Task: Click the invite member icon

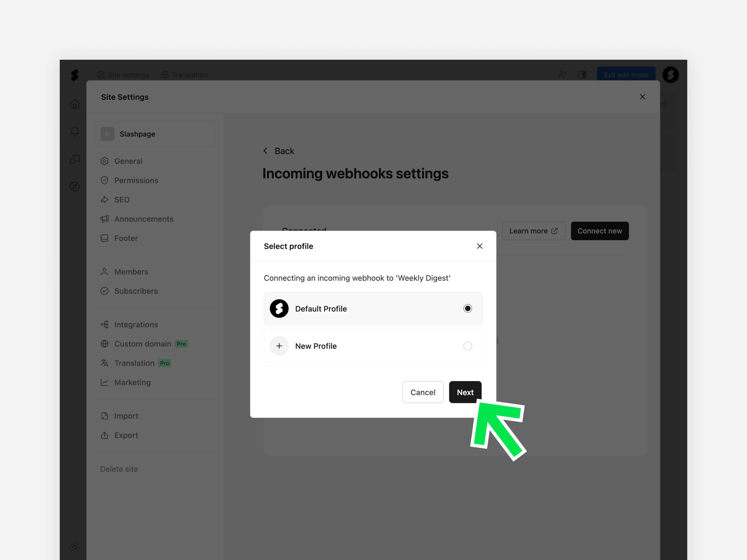Action: 562,75
